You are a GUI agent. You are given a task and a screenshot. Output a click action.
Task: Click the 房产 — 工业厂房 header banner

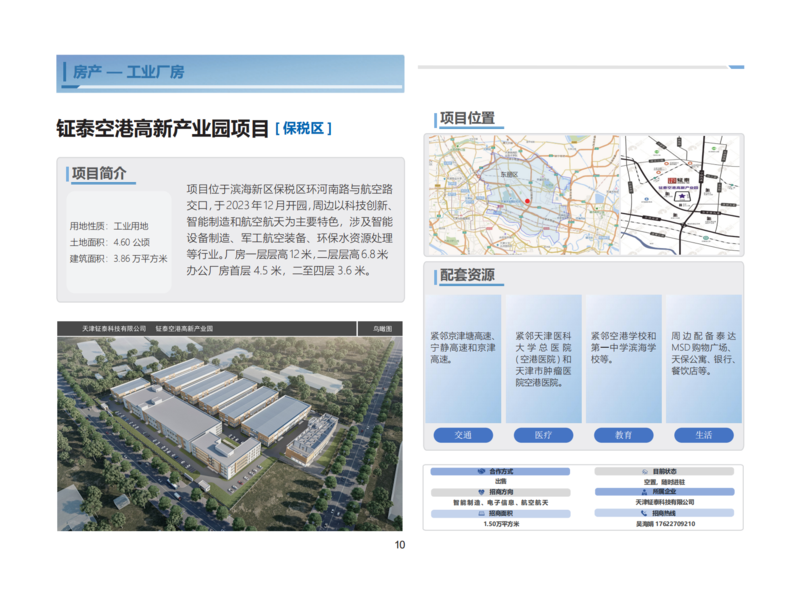click(230, 73)
